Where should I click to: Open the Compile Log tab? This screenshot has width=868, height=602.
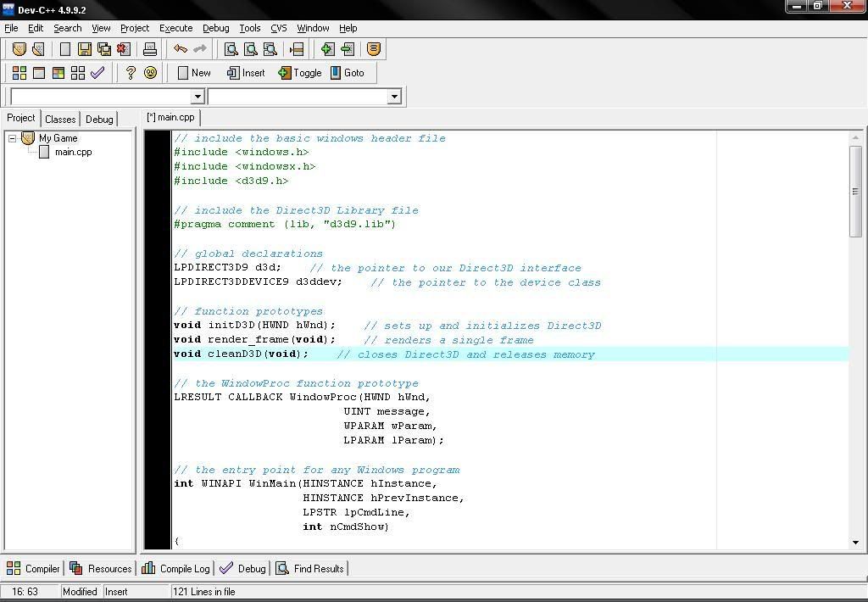(175, 569)
